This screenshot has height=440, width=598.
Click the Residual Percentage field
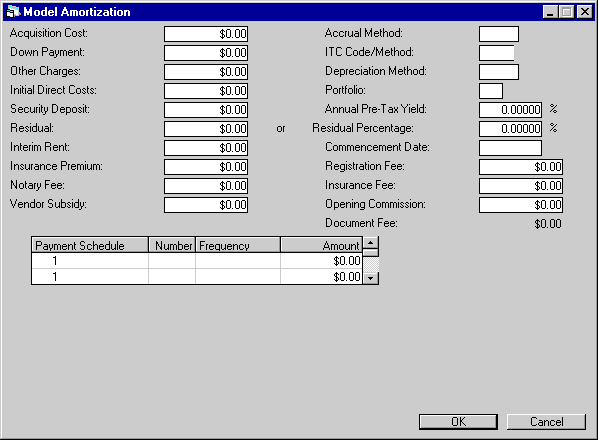pyautogui.click(x=510, y=129)
